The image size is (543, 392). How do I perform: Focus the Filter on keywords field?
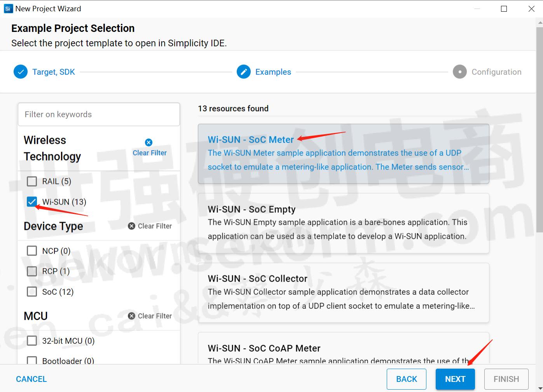[x=99, y=114]
